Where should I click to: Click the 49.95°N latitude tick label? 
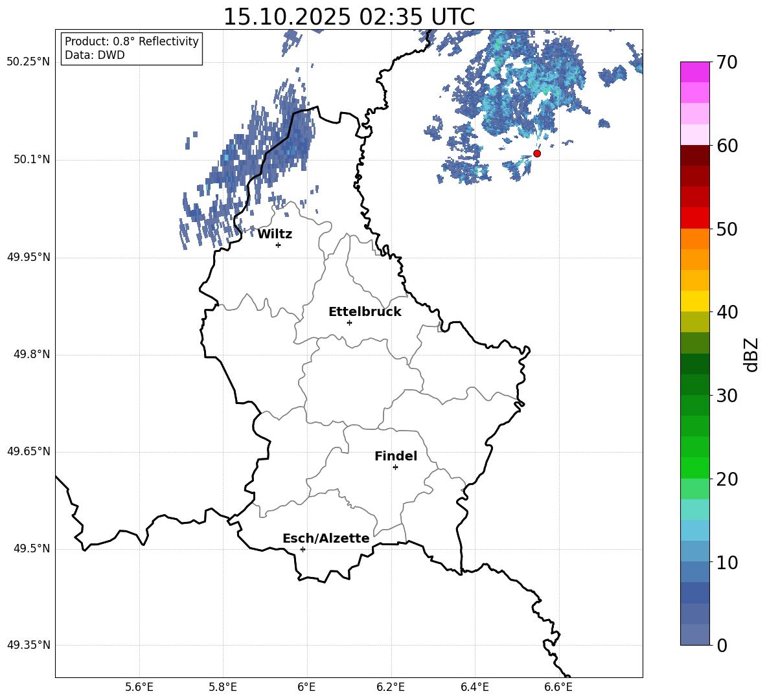coord(29,257)
